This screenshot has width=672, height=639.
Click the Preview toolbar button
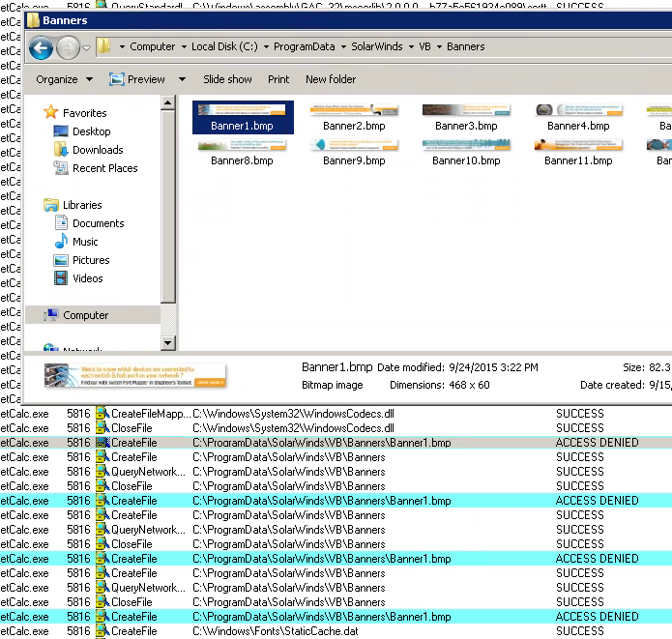pos(137,79)
